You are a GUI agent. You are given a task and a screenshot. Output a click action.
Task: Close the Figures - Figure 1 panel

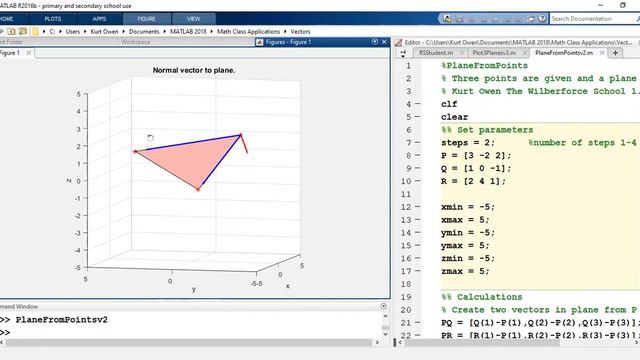coord(384,42)
